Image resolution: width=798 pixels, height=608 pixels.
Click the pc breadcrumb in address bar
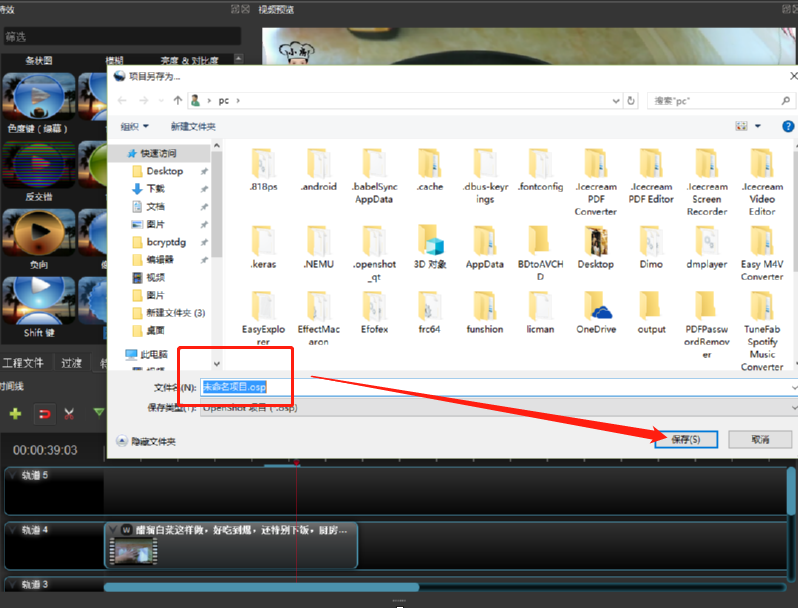click(x=223, y=101)
